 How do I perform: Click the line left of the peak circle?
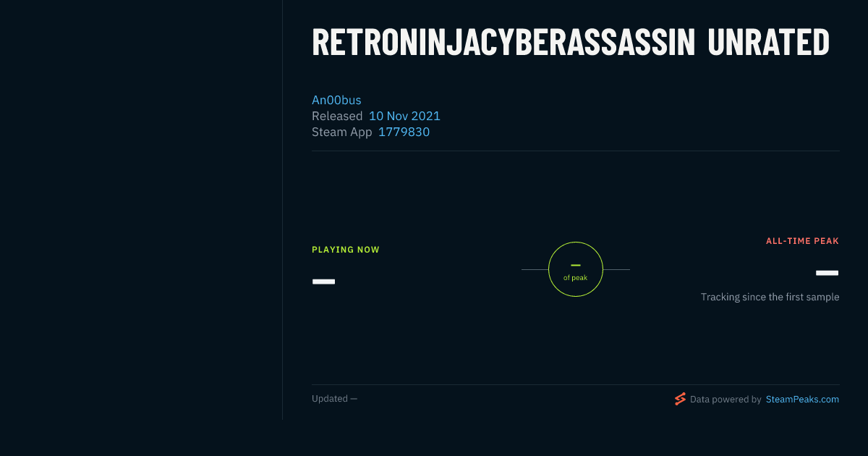[535, 269]
